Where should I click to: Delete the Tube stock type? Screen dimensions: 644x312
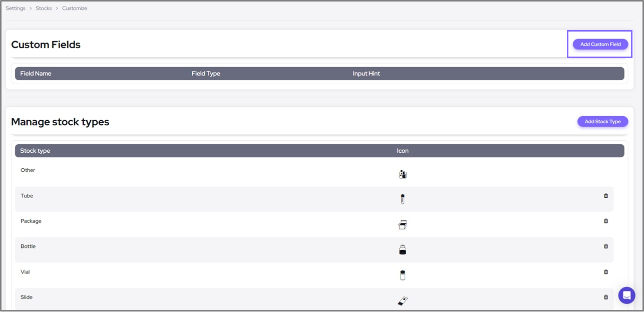pos(606,196)
